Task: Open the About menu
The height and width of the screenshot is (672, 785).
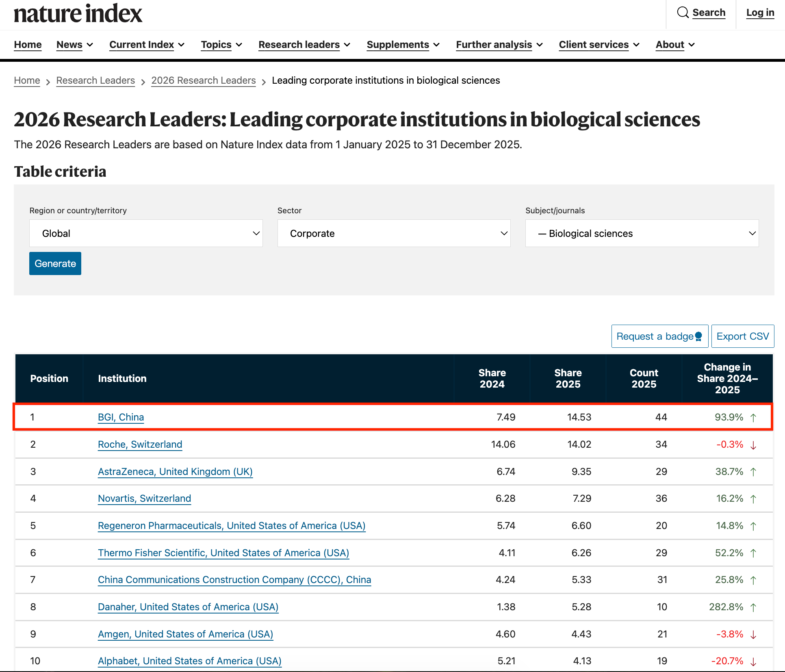Action: (x=675, y=45)
